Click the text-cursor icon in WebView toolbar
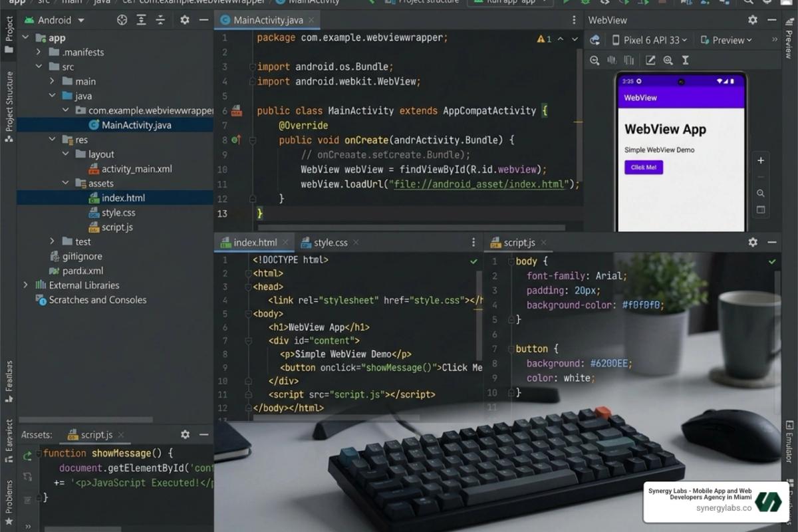Viewport: 798px width, 532px height. coord(685,61)
